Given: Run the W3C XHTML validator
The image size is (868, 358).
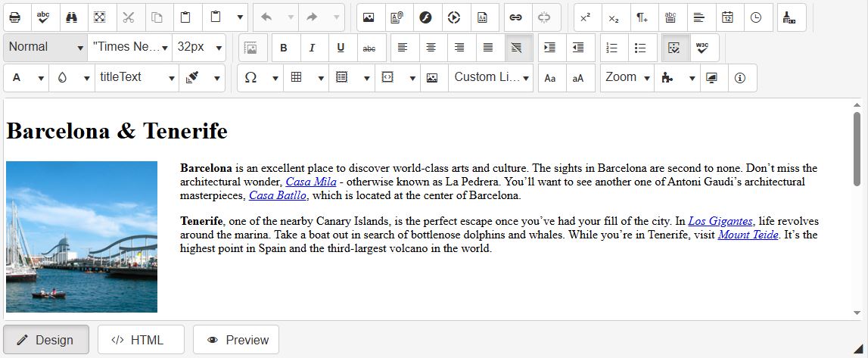Looking at the screenshot, I should [702, 48].
